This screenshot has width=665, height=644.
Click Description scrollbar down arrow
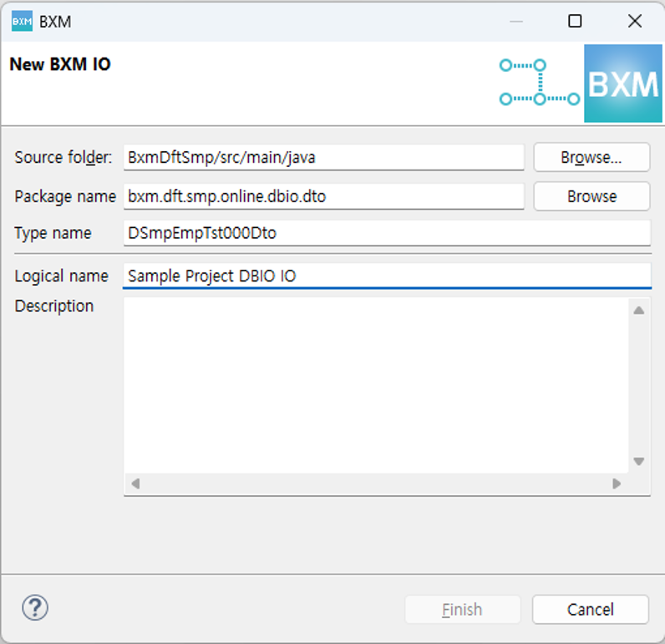click(638, 461)
